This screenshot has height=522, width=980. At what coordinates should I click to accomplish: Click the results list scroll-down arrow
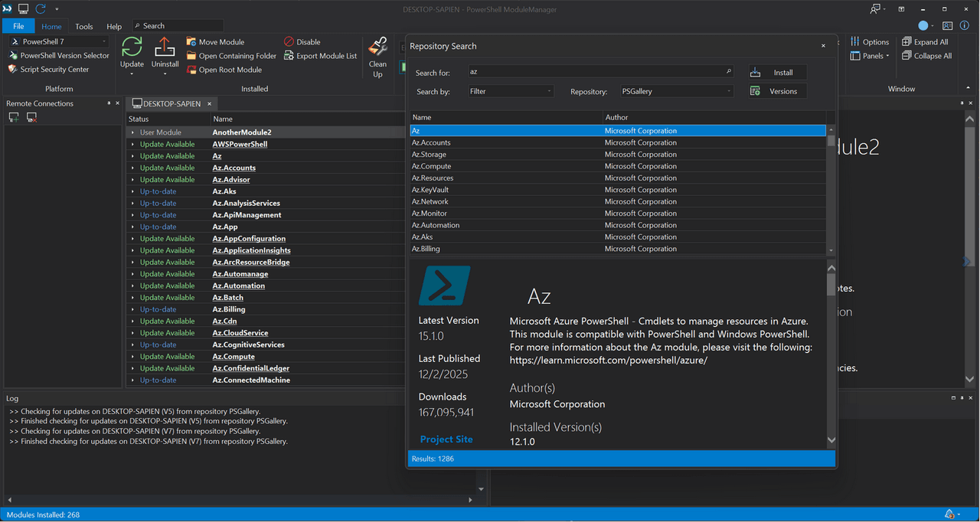(x=831, y=250)
